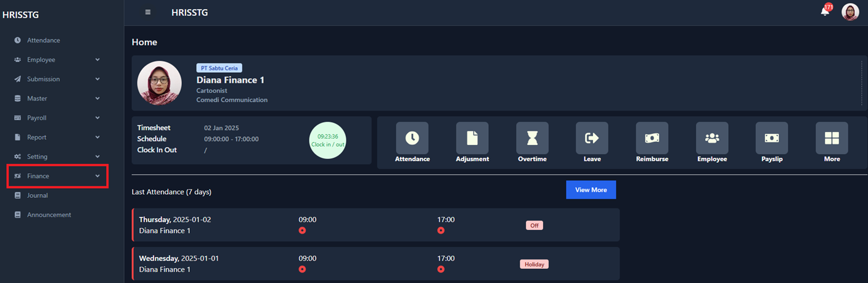Expand the Payroll submenu chevron

pyautogui.click(x=97, y=118)
